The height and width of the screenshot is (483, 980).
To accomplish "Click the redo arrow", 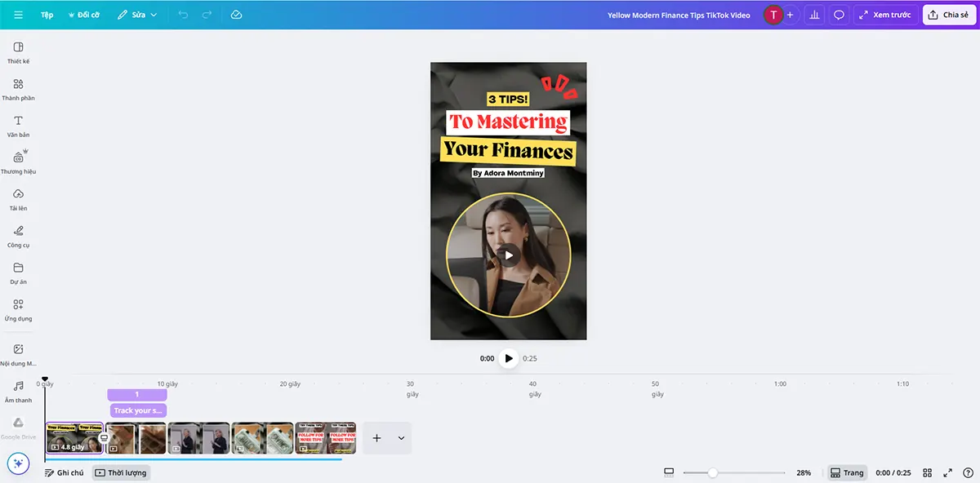I will pyautogui.click(x=207, y=15).
